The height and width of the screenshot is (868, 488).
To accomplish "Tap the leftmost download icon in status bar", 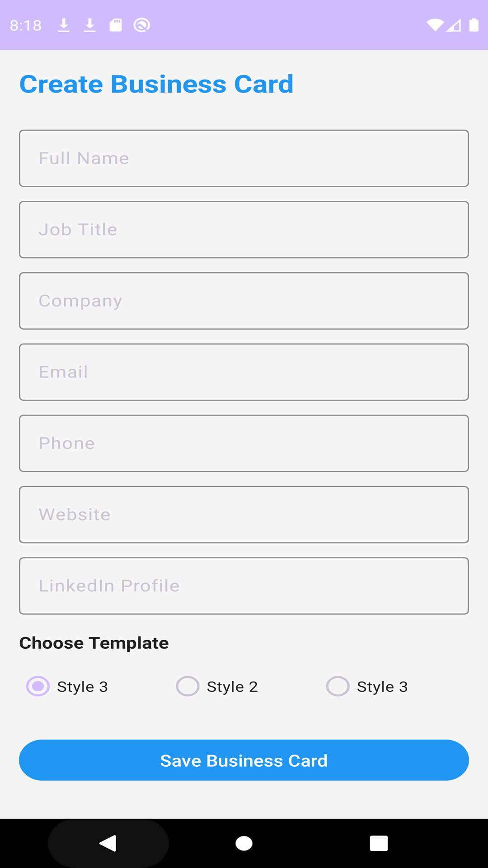I will tap(64, 25).
